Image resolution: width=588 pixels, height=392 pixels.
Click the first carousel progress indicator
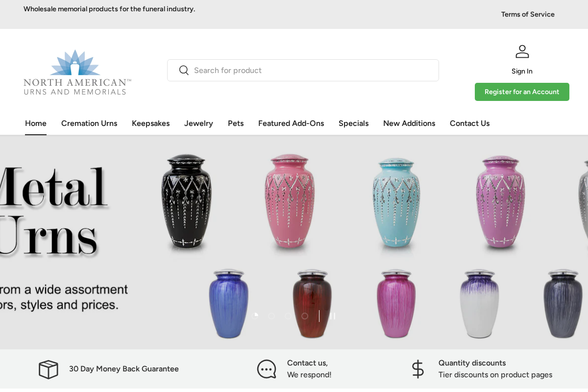pos(255,316)
